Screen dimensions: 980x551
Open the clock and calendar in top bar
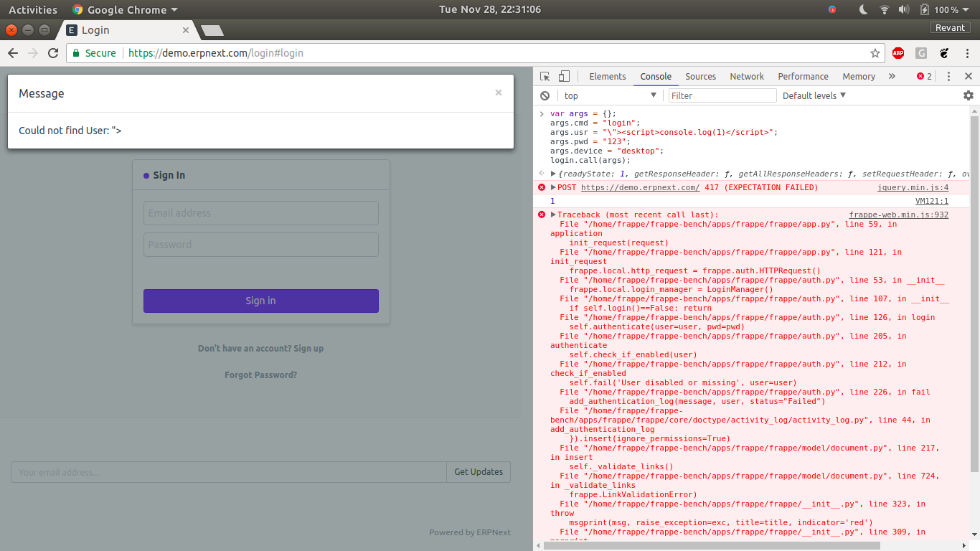490,10
